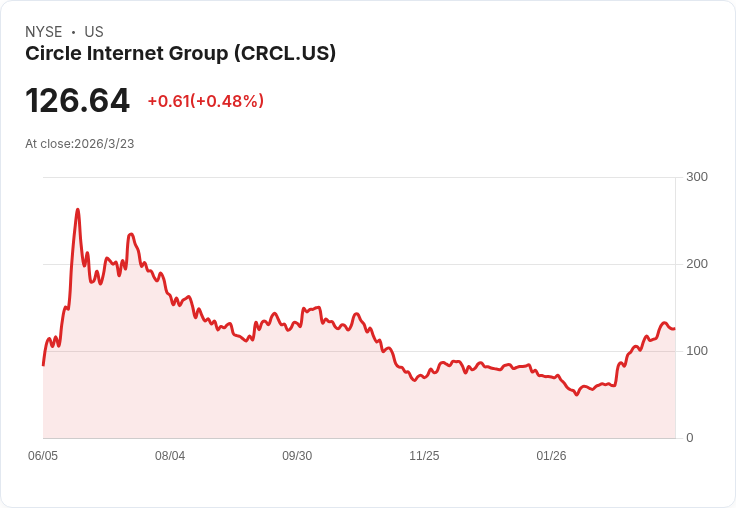The height and width of the screenshot is (508, 736).
Task: Click the 300 y-axis value
Action: (x=697, y=177)
